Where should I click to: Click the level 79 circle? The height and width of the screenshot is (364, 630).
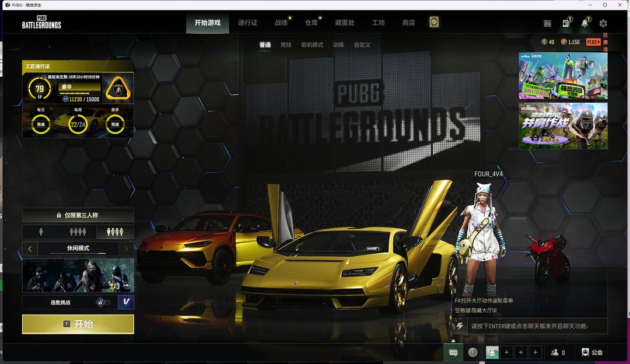click(x=40, y=89)
